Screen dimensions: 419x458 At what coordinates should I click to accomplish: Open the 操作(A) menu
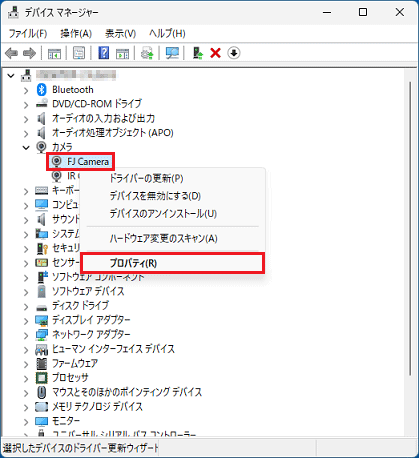point(76,33)
